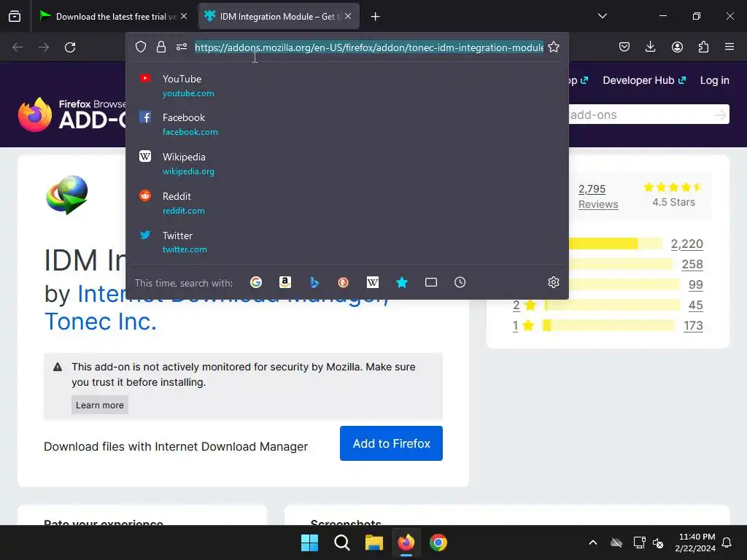Image resolution: width=747 pixels, height=560 pixels.
Task: Open Google Chrome from taskbar
Action: [x=438, y=542]
